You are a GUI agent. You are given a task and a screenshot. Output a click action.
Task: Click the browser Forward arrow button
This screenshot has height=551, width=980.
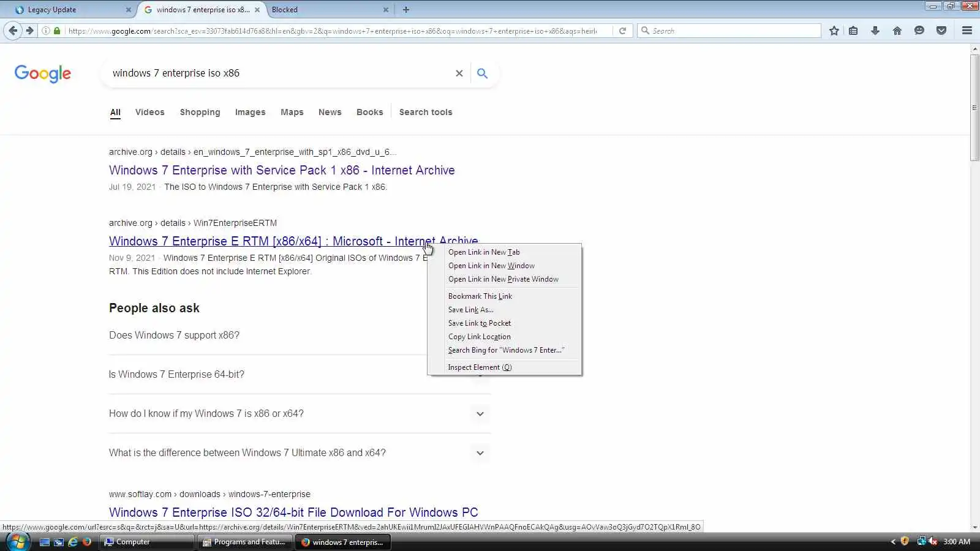tap(29, 31)
